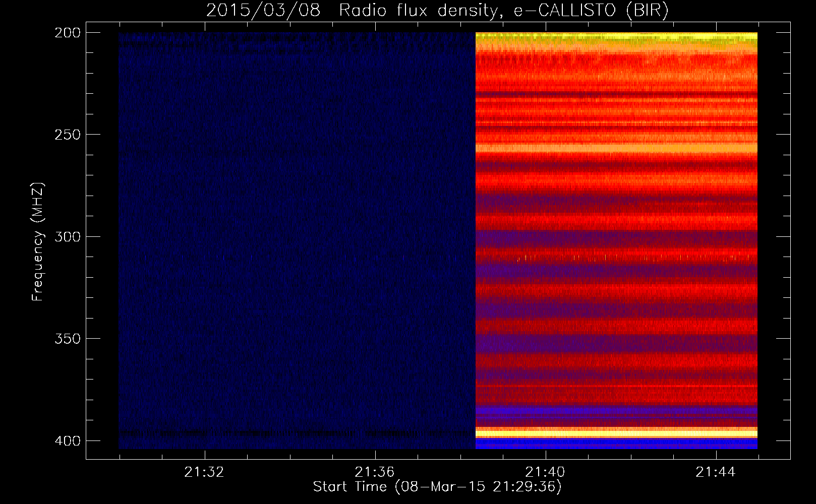Click the yellow-green band at 200 MHz
Image resolution: width=816 pixels, height=504 pixels.
pyautogui.click(x=616, y=37)
